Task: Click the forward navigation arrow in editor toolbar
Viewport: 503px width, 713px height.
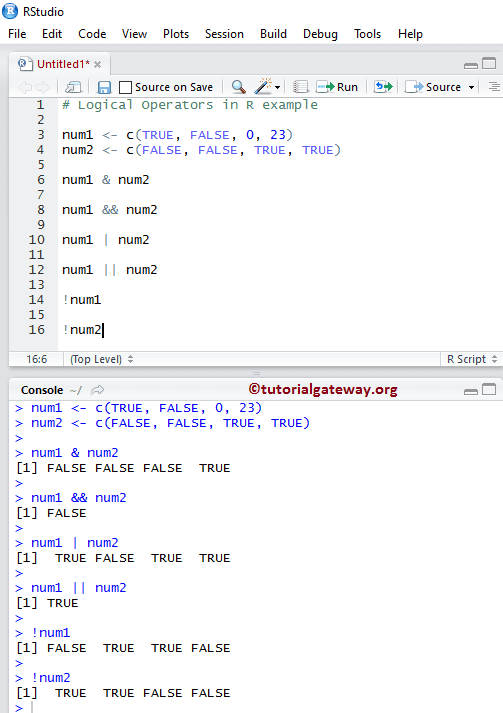Action: (x=42, y=87)
